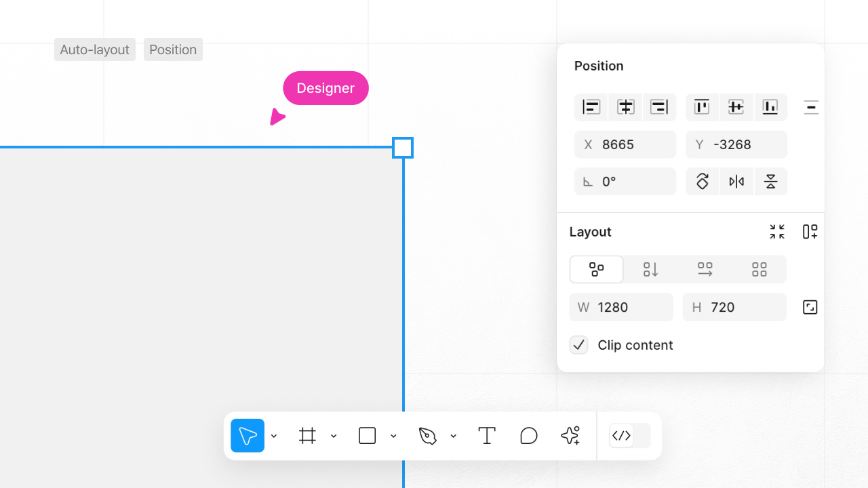This screenshot has width=868, height=488.
Task: Toggle the Clip content checkbox
Action: [578, 345]
